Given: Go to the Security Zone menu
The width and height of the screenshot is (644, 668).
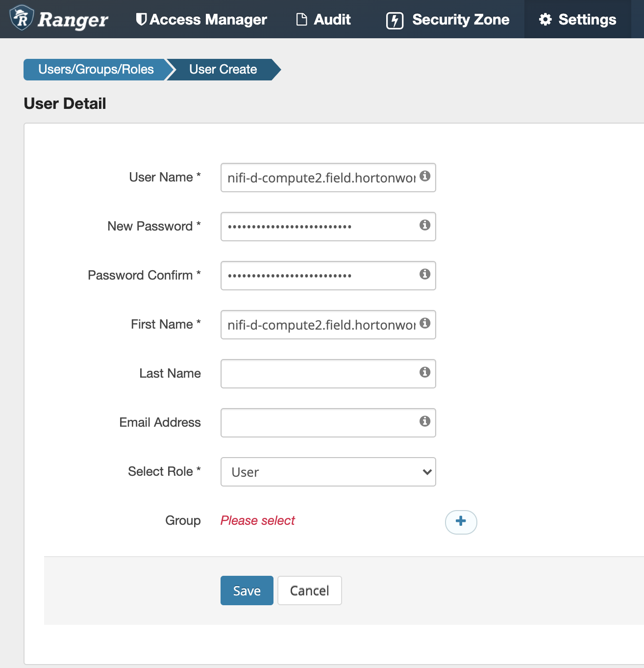Looking at the screenshot, I should [x=448, y=20].
